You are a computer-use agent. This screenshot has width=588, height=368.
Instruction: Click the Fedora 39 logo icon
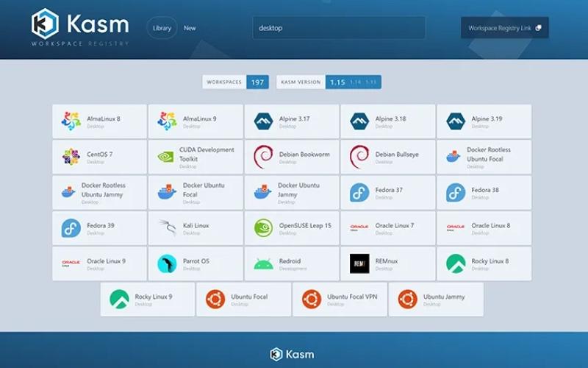[x=71, y=228]
